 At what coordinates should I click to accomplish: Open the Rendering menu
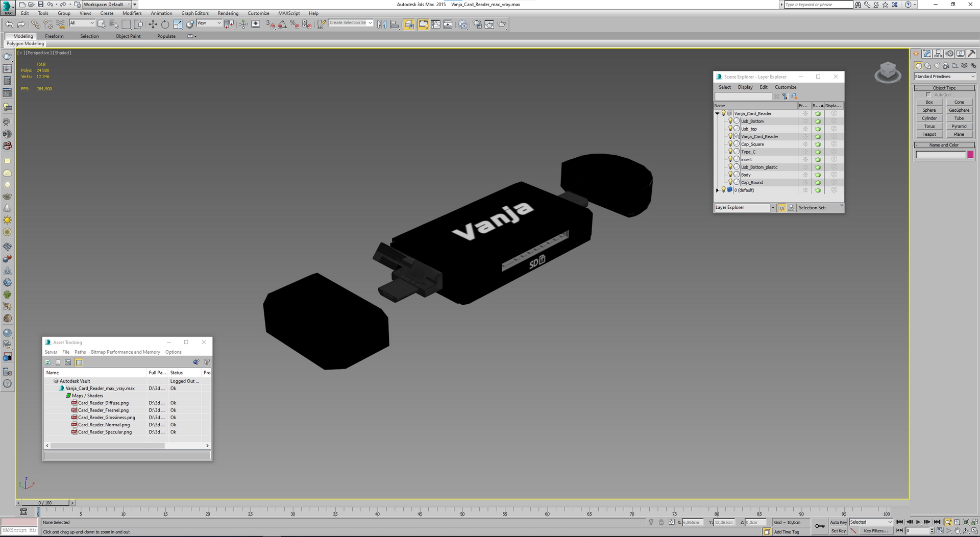(x=228, y=13)
